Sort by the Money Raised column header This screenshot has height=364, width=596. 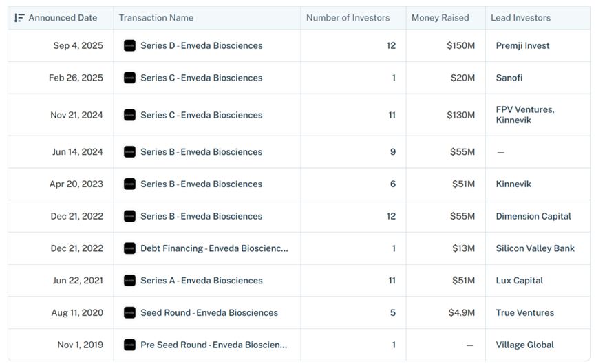point(440,18)
